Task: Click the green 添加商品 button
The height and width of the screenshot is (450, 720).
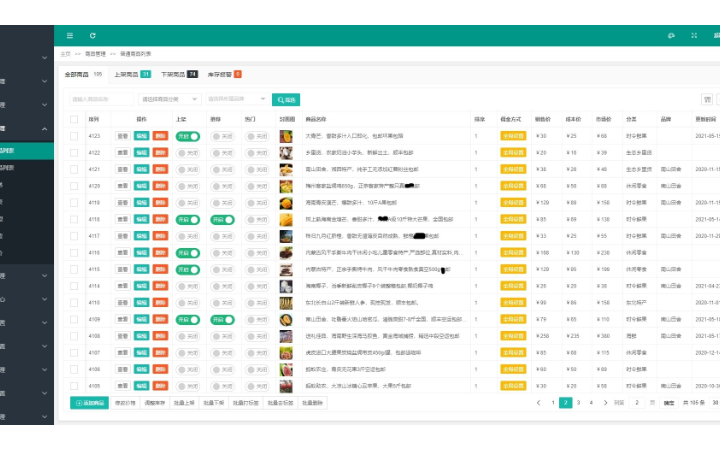Action: [x=90, y=403]
